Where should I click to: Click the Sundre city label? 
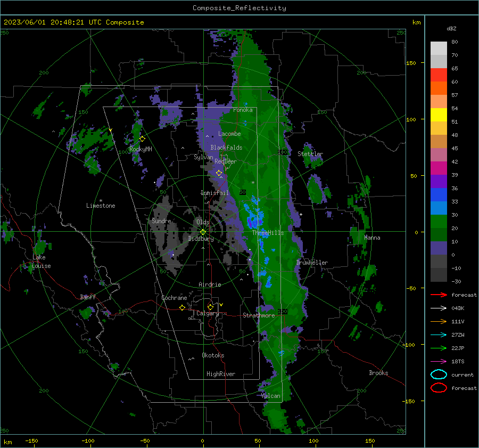pyautogui.click(x=161, y=221)
